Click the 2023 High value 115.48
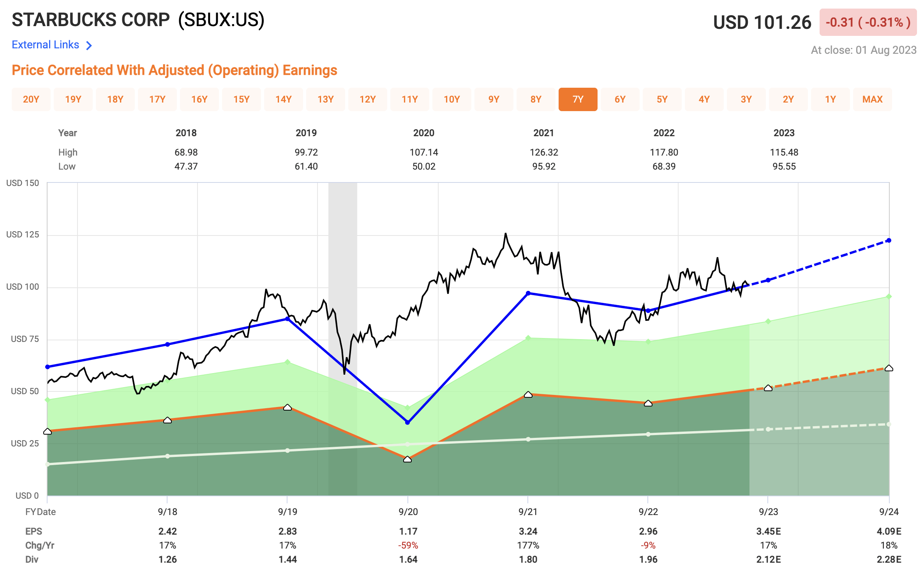 784,152
